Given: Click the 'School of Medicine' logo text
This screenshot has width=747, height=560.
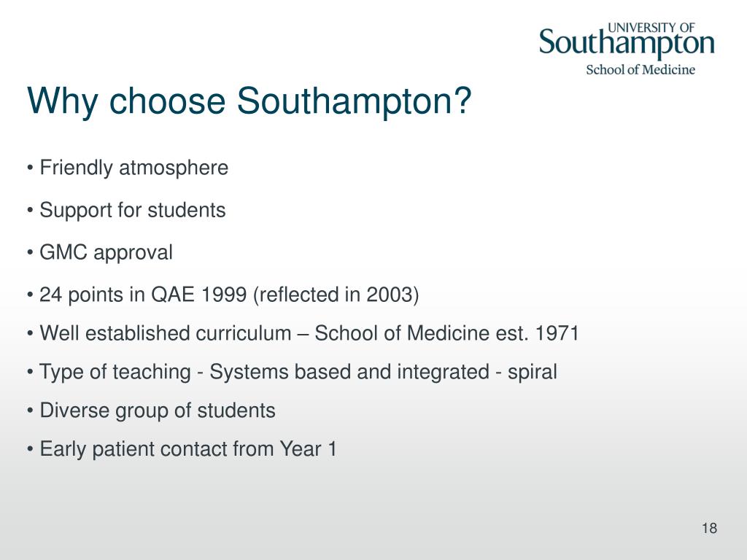Looking at the screenshot, I should tap(640, 70).
